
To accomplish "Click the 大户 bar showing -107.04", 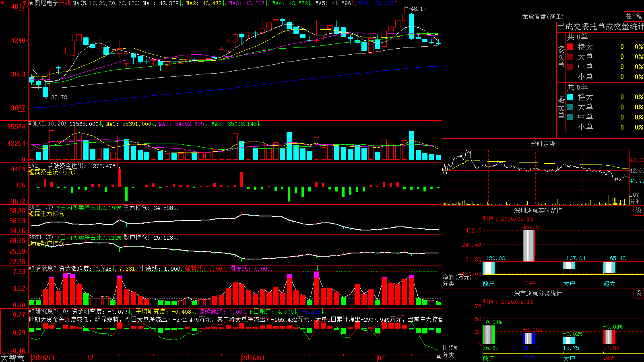I will tap(569, 265).
